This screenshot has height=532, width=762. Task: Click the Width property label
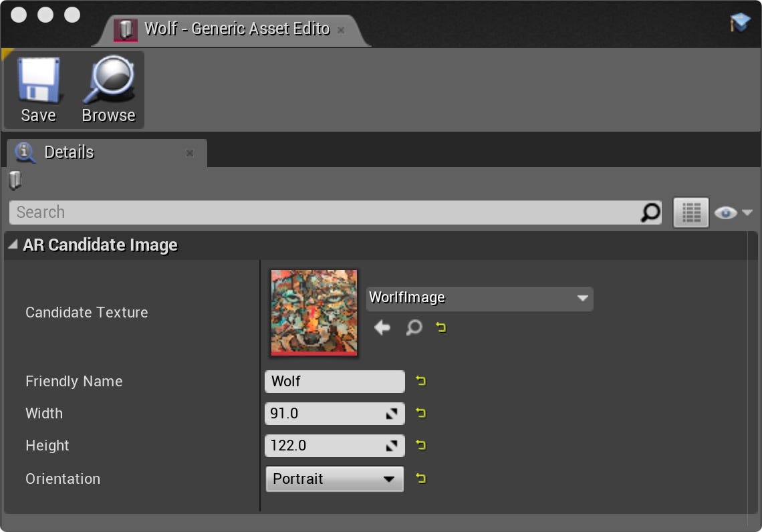[x=43, y=414]
